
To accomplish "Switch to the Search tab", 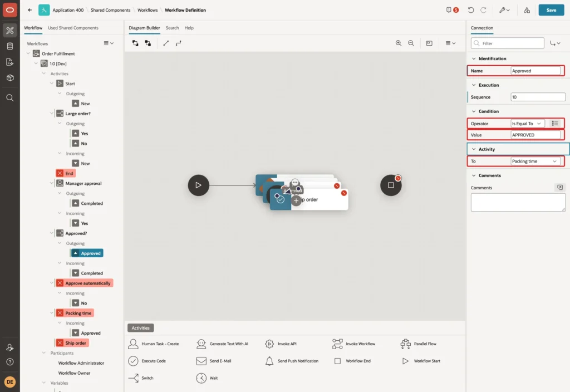I will 173,28.
